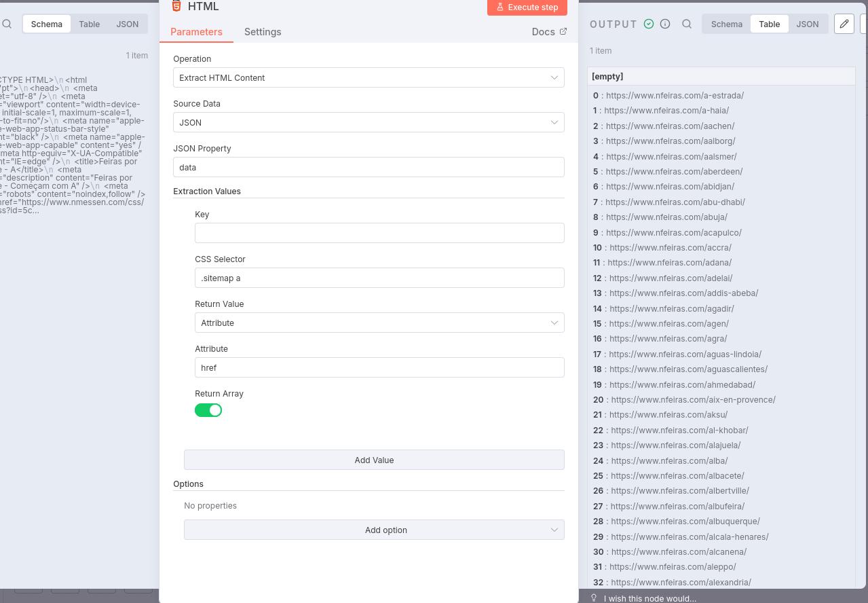Open the Operation dropdown
Image resolution: width=868 pixels, height=603 pixels.
(369, 77)
